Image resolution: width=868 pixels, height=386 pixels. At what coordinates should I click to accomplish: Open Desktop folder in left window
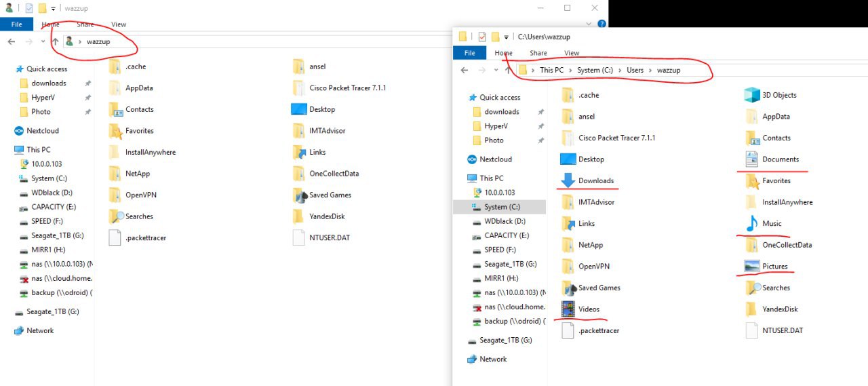click(x=313, y=109)
